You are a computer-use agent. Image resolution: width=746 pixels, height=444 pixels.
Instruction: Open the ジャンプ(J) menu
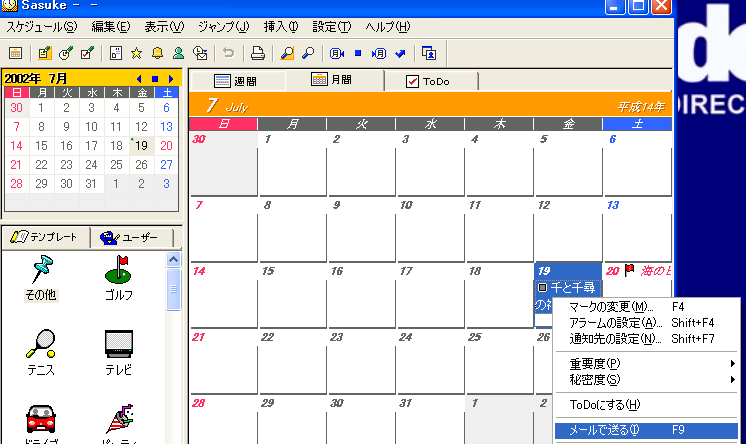tap(224, 27)
